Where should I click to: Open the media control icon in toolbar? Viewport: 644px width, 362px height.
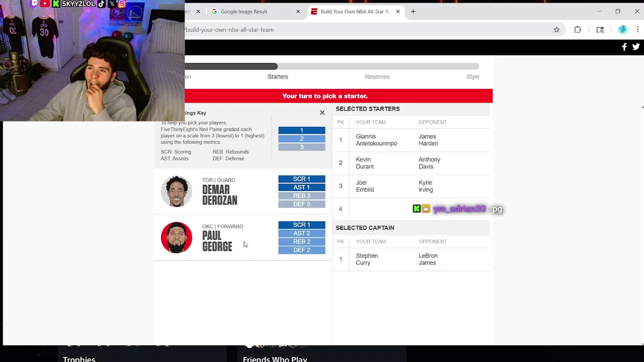600,30
